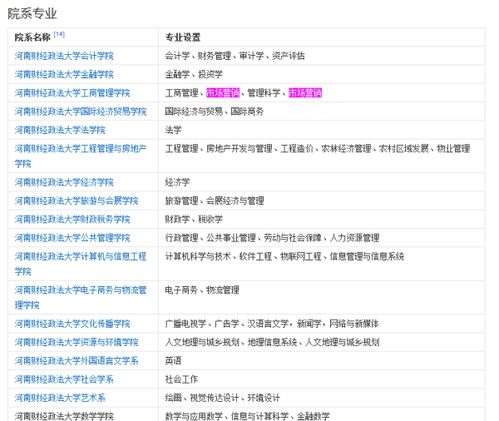Open the 河南财经政法大学金融学院 link
The height and width of the screenshot is (421, 499).
coord(64,74)
